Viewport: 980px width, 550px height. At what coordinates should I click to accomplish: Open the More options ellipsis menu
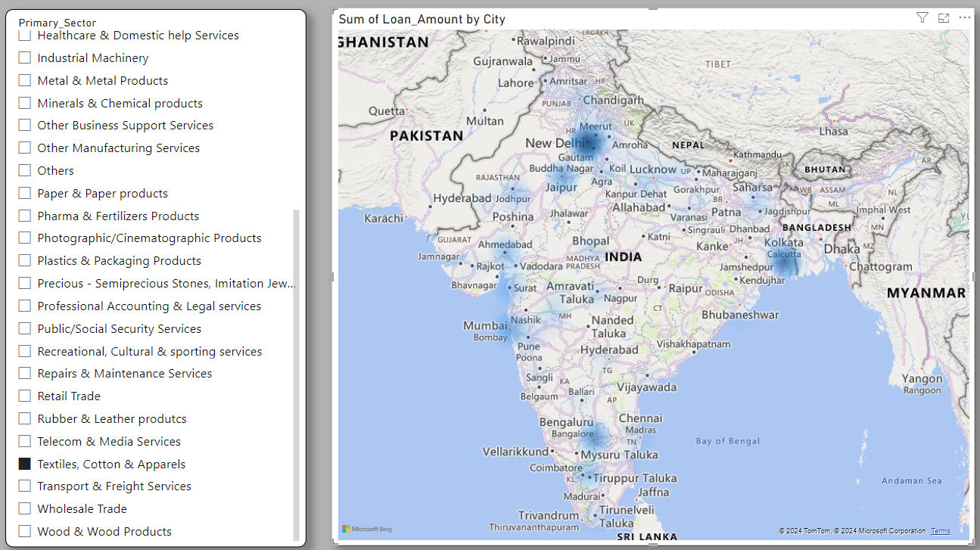pos(964,18)
